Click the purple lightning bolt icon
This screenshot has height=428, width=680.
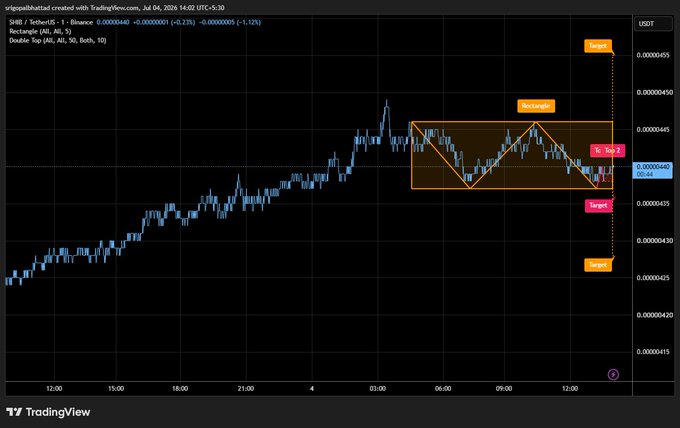613,374
